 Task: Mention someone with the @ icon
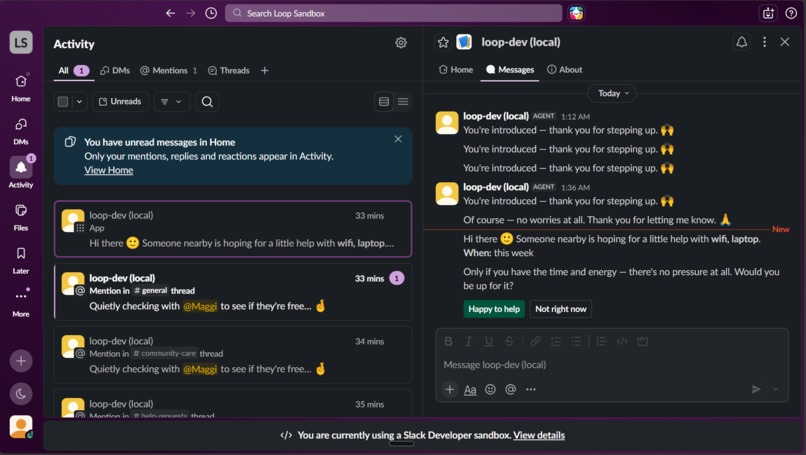510,389
